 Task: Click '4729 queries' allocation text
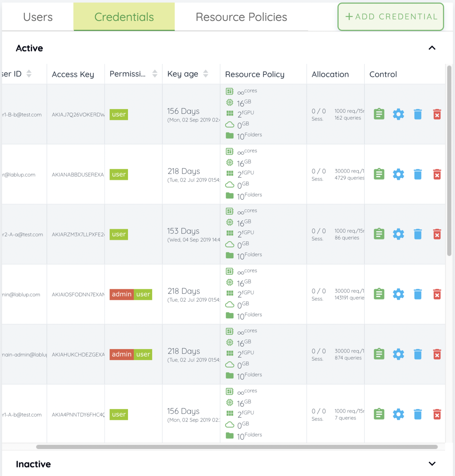pos(349,178)
